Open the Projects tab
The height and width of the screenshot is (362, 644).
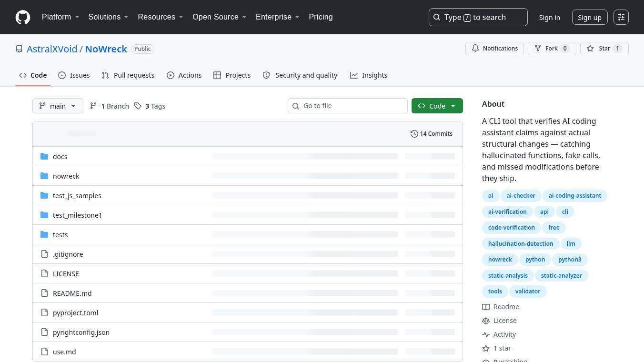(x=232, y=75)
